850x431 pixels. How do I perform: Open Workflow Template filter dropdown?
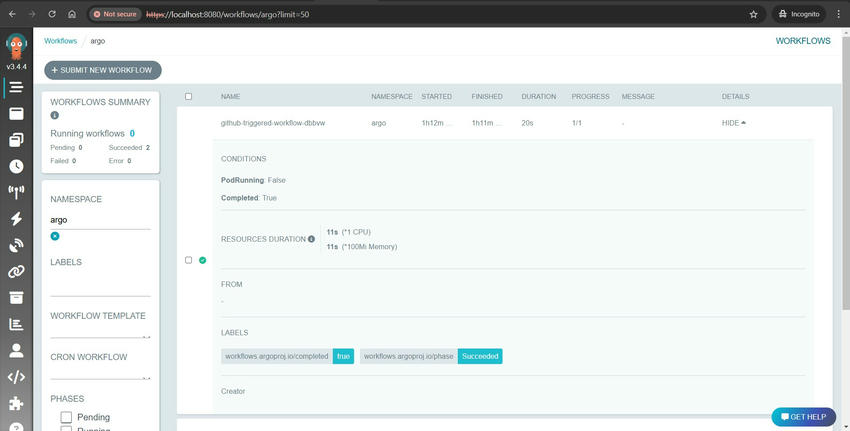(x=100, y=331)
